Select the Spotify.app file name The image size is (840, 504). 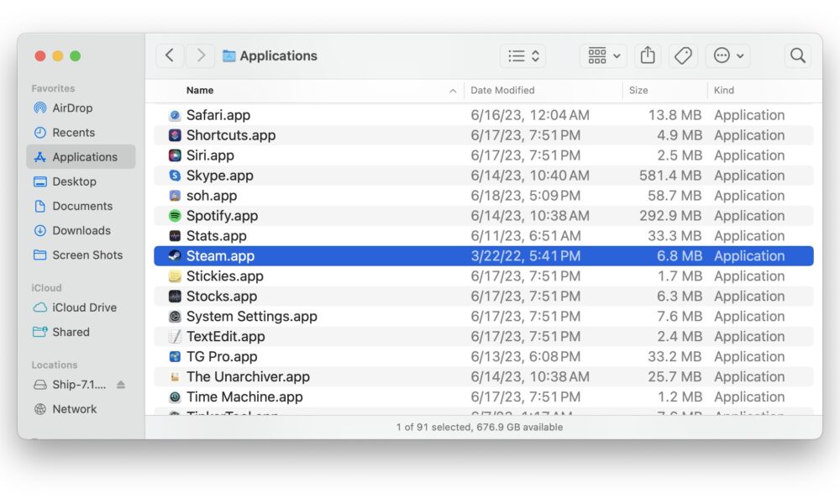(222, 216)
